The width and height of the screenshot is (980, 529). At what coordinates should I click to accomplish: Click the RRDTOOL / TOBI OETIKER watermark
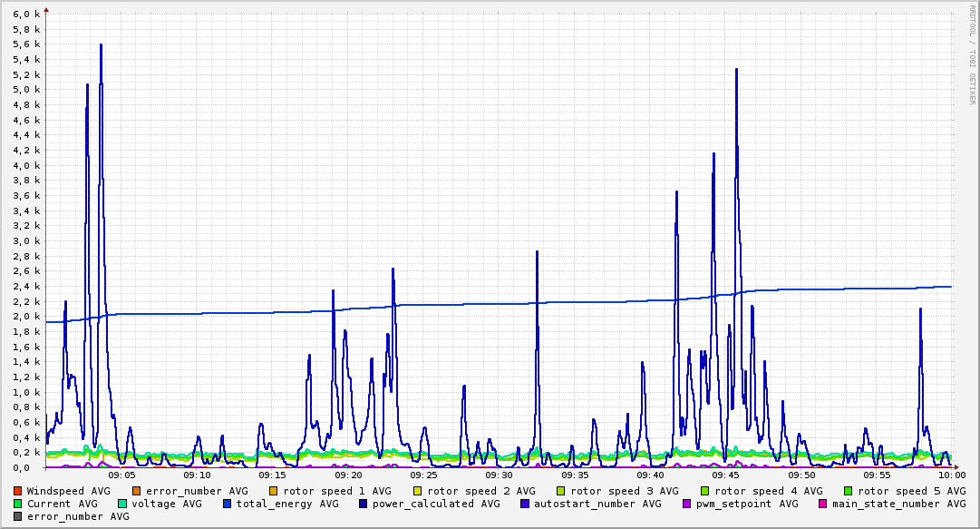coord(973,54)
